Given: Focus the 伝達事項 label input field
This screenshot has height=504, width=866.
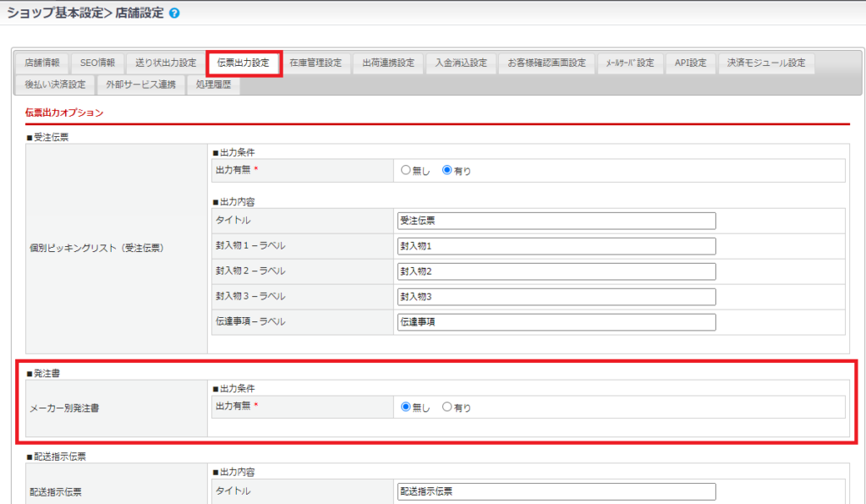Looking at the screenshot, I should (556, 322).
